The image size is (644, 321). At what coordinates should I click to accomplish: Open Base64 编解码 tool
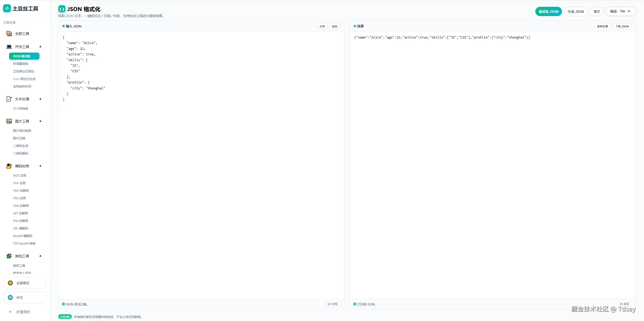coord(23,236)
